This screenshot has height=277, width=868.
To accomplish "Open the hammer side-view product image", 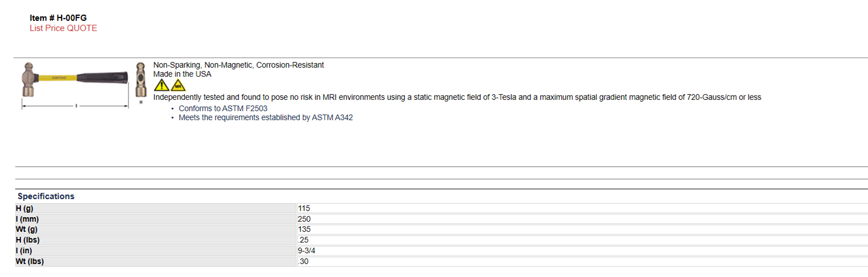I will (75, 85).
